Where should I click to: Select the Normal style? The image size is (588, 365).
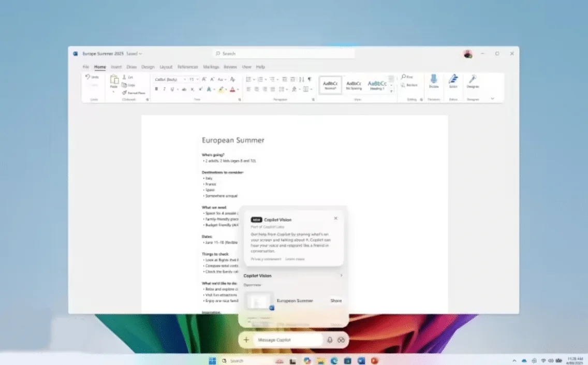(x=330, y=85)
